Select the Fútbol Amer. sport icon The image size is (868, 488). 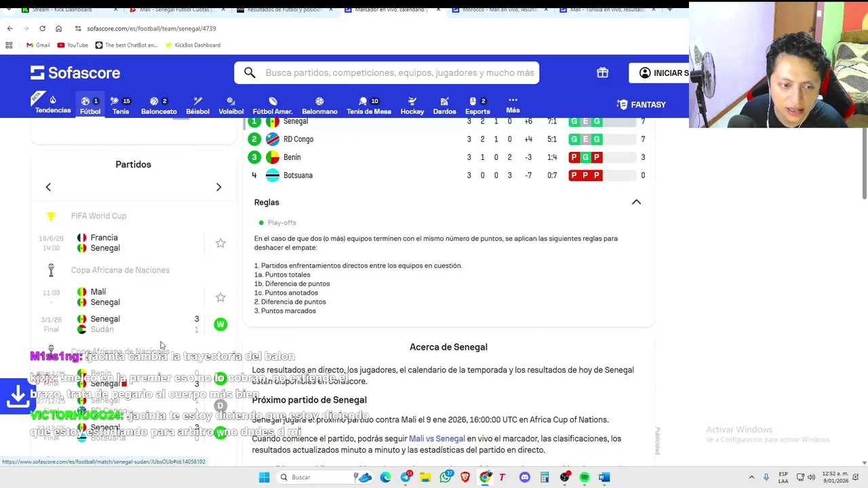point(273,104)
